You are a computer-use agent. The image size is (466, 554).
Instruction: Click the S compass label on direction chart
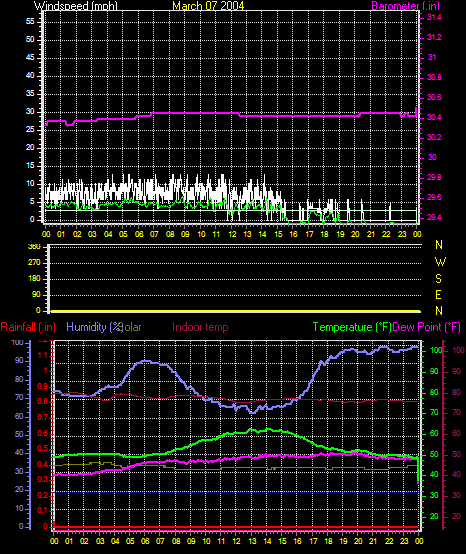tap(438, 279)
